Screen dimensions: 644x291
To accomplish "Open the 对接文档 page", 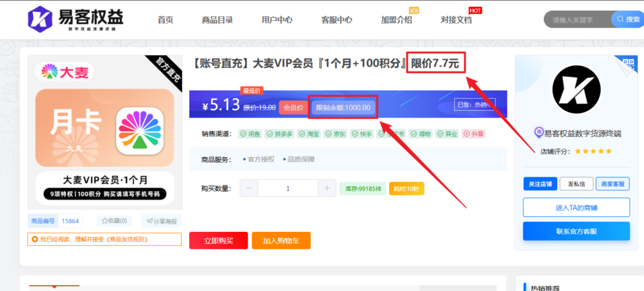I will [457, 19].
